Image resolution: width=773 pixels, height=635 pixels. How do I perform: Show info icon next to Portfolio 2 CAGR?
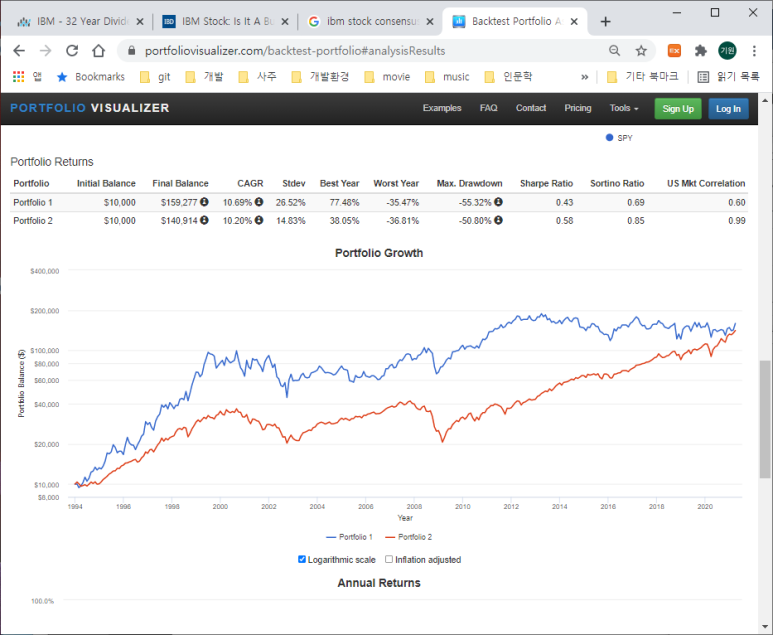[x=259, y=220]
